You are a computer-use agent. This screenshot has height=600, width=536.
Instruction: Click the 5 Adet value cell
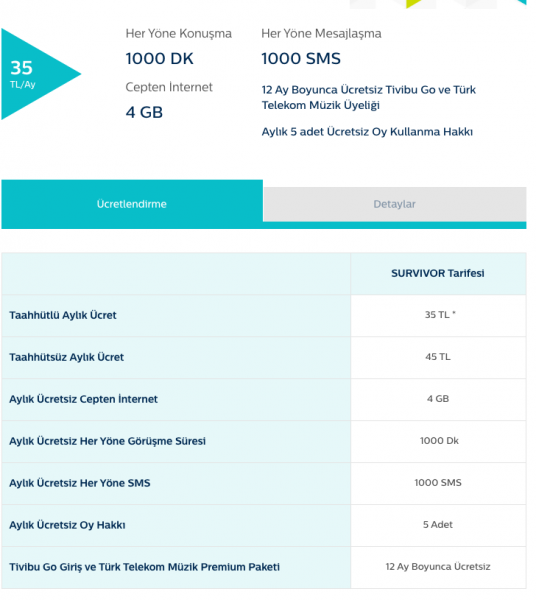point(438,525)
